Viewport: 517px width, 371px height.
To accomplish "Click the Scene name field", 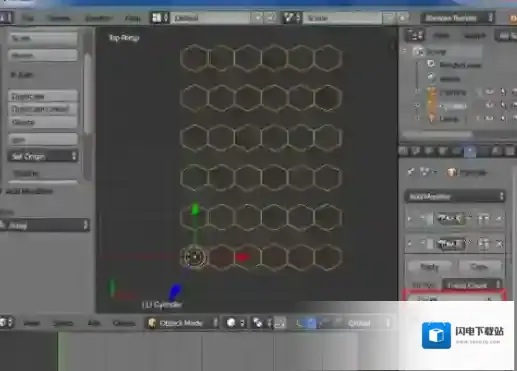I will [342, 18].
